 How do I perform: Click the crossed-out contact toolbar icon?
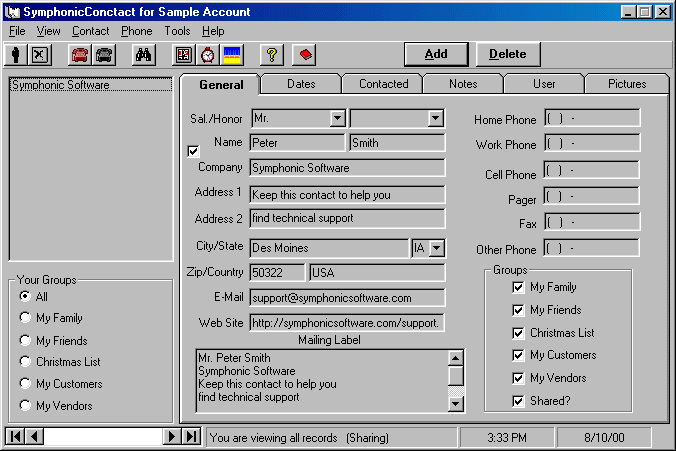[40, 55]
